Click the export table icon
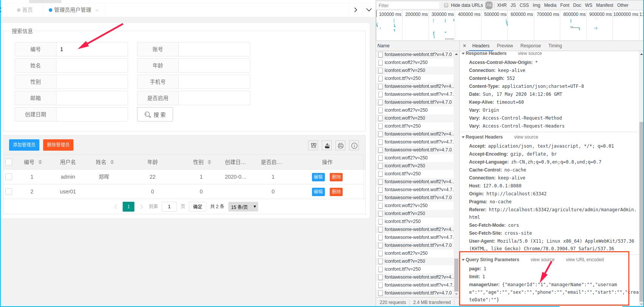644x307 pixels. point(327,146)
